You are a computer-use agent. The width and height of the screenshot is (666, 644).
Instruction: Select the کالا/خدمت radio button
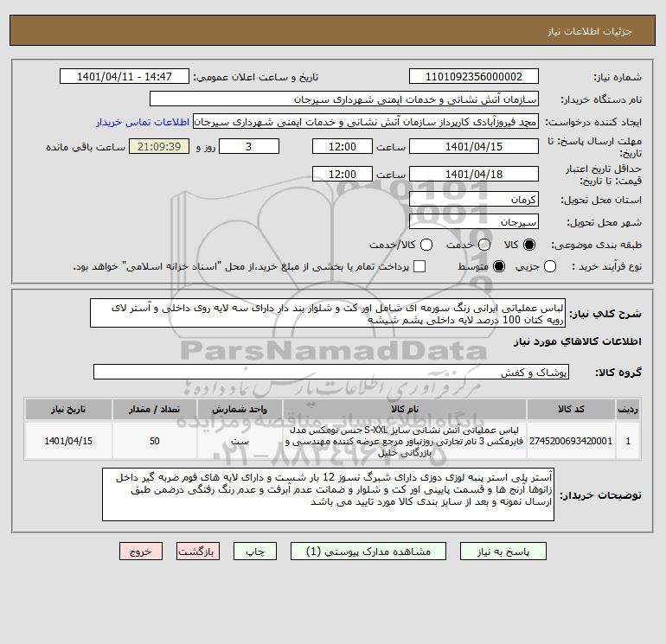pos(426,245)
